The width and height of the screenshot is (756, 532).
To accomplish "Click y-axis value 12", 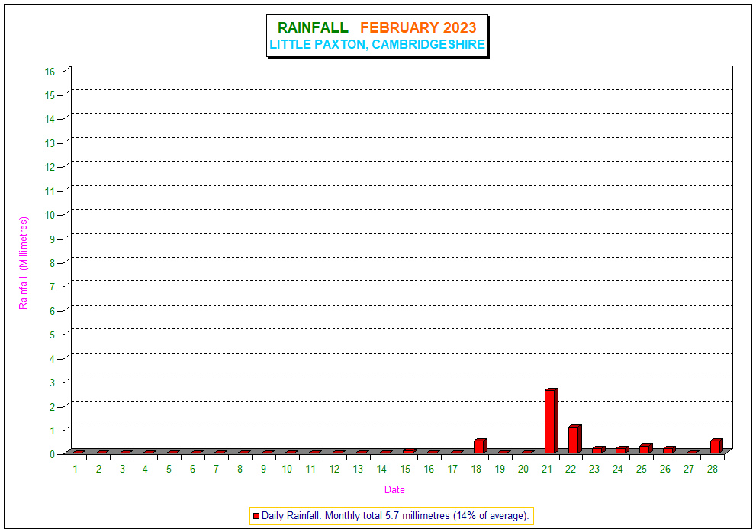I will pyautogui.click(x=50, y=167).
